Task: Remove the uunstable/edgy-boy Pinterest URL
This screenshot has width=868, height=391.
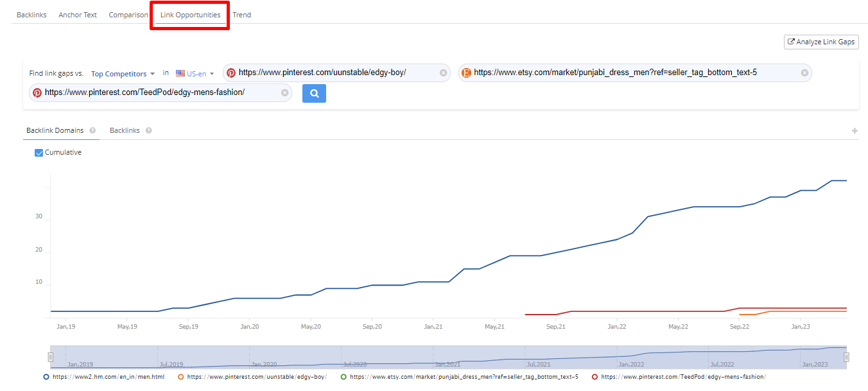Action: [443, 73]
